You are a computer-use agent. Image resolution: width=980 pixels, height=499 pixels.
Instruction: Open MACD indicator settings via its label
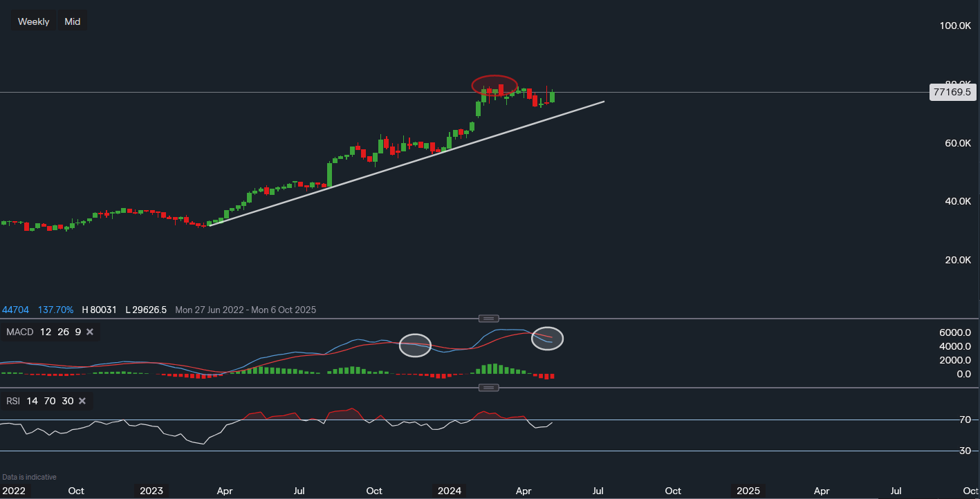tap(20, 332)
